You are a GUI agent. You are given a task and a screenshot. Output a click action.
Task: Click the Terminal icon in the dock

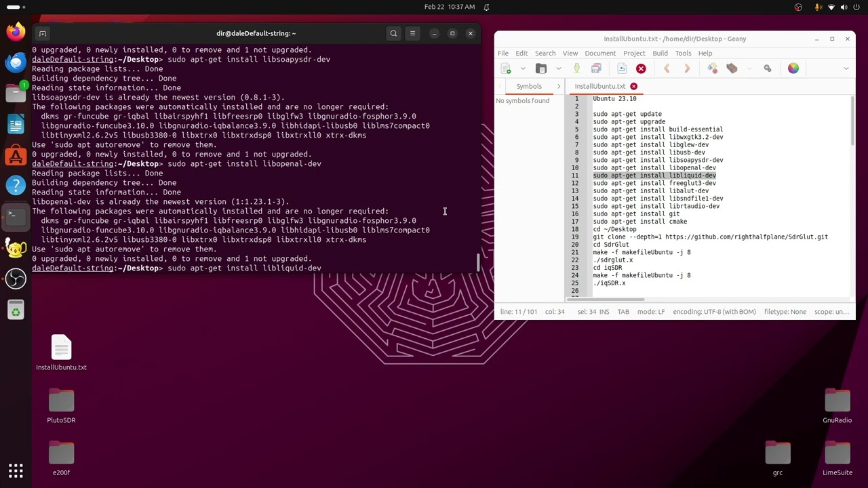tap(16, 216)
